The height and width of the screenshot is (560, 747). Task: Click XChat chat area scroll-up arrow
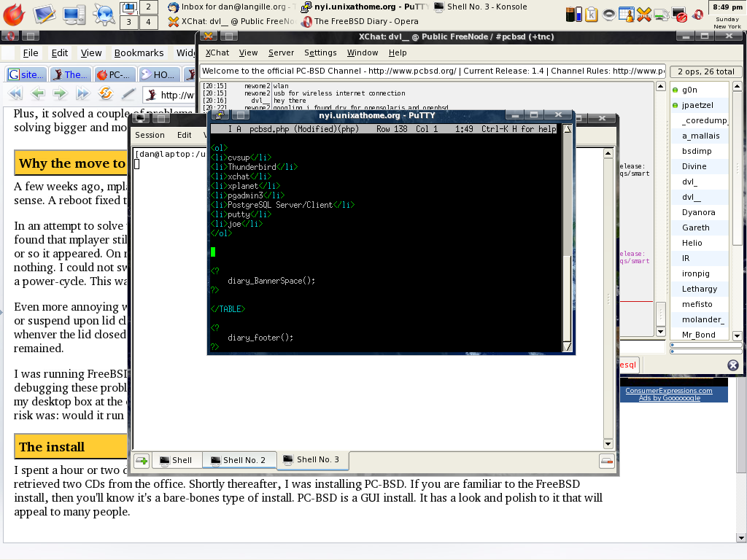[x=660, y=86]
